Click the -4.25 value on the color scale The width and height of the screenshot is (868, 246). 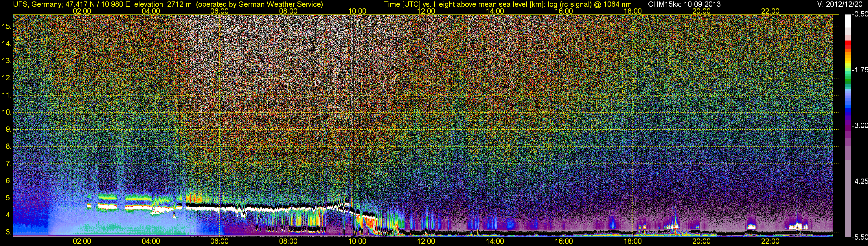point(860,181)
